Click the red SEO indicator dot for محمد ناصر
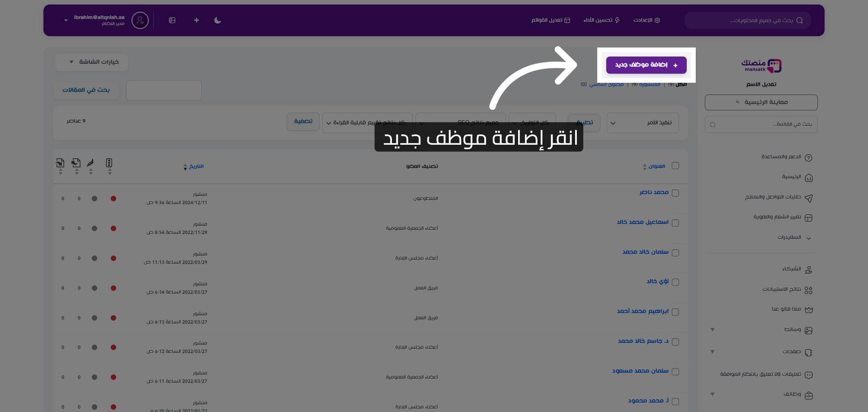This screenshot has width=868, height=412. [113, 198]
